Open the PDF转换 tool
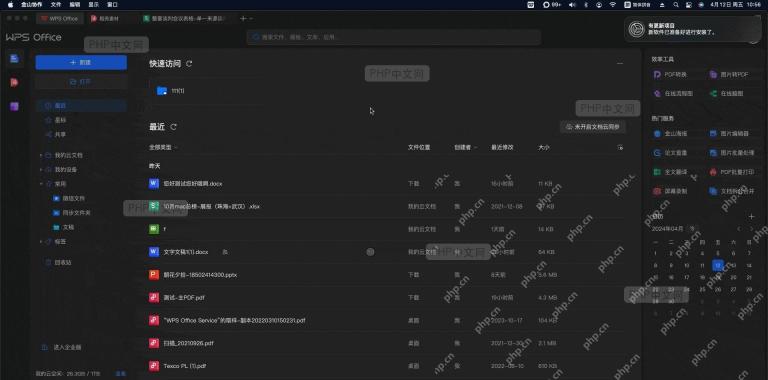 point(671,74)
